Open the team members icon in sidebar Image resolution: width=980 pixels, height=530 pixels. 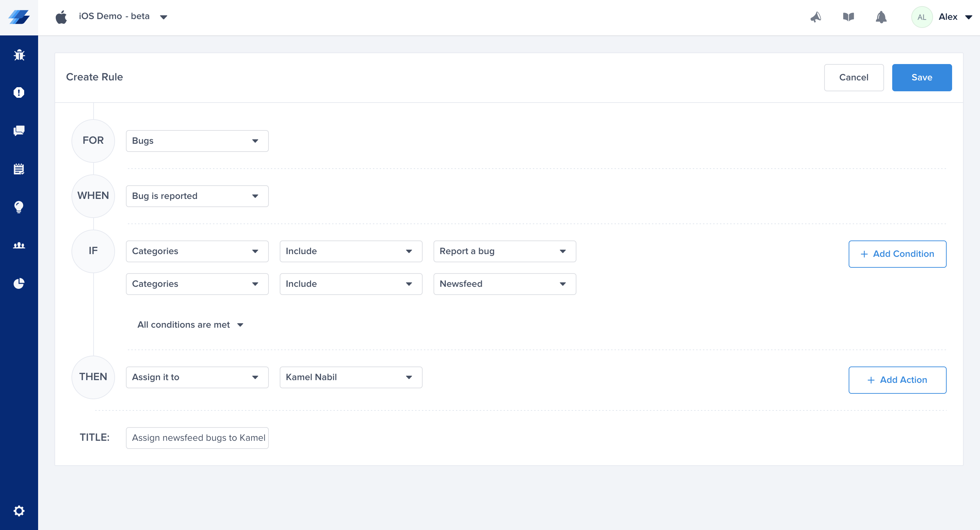pos(19,246)
